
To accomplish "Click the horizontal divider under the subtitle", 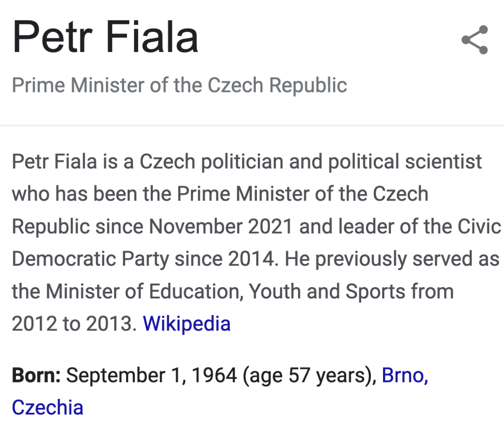I will pos(252,125).
